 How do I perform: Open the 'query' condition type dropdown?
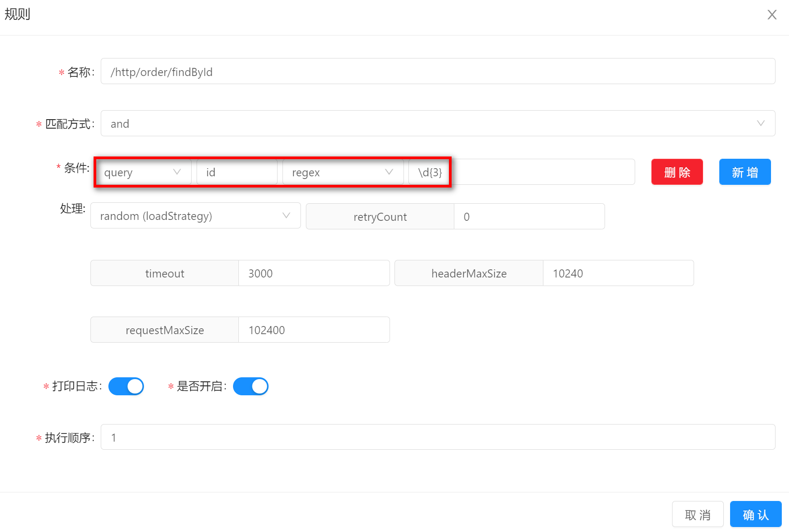click(143, 172)
